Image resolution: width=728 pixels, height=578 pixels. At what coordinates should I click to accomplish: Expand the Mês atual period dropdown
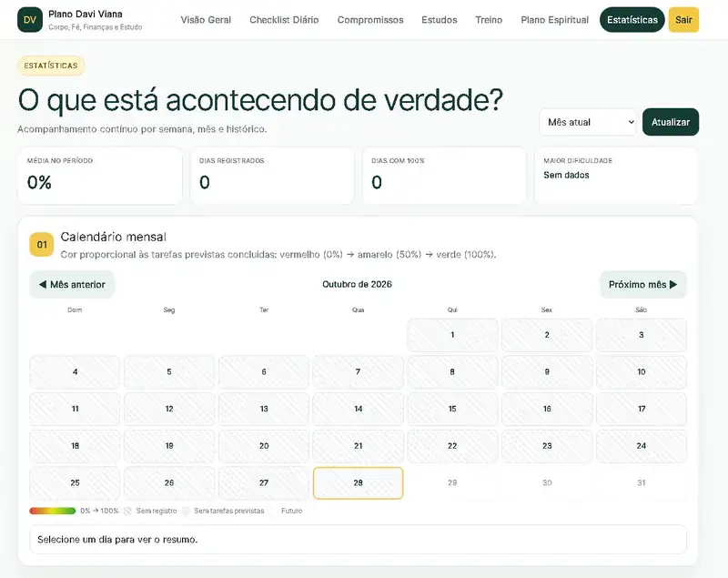click(588, 122)
